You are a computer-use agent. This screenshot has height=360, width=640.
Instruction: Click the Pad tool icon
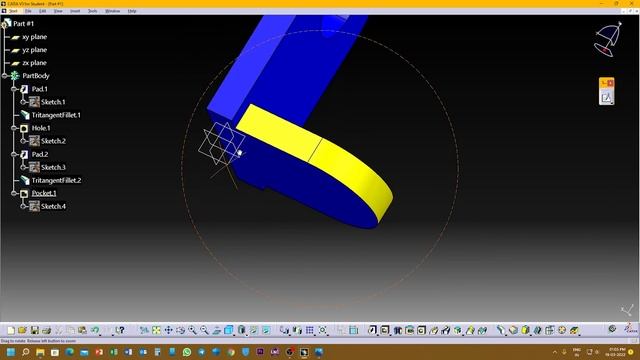coord(372,330)
